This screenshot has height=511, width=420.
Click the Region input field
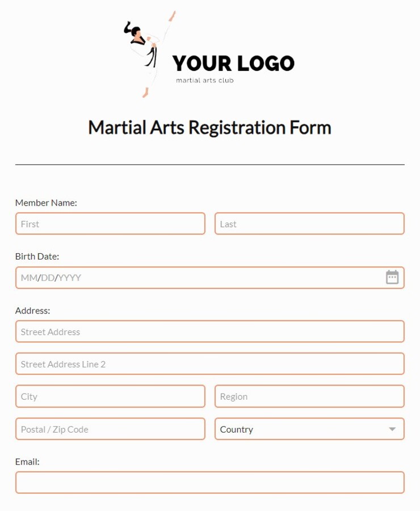pyautogui.click(x=309, y=396)
